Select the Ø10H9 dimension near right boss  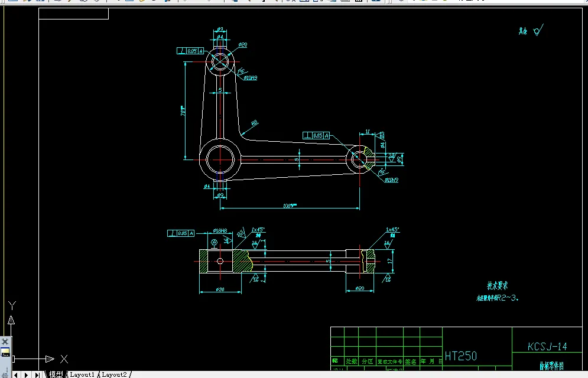point(391,180)
